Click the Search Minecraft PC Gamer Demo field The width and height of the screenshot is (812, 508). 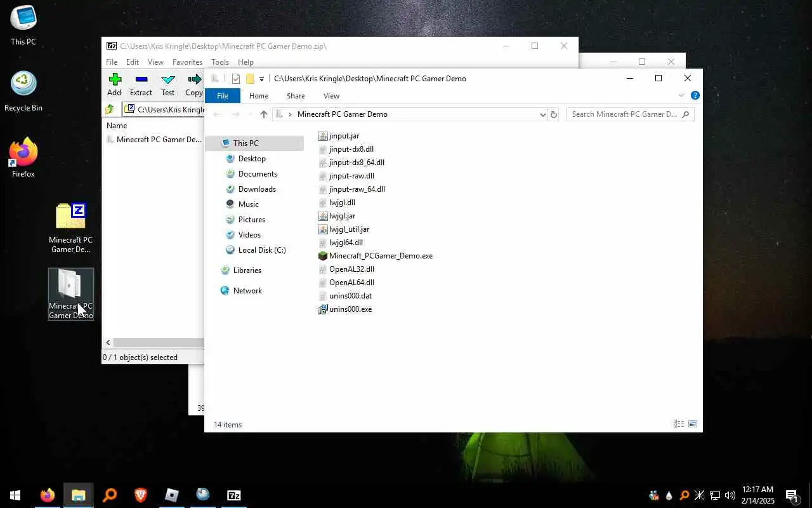(630, 114)
